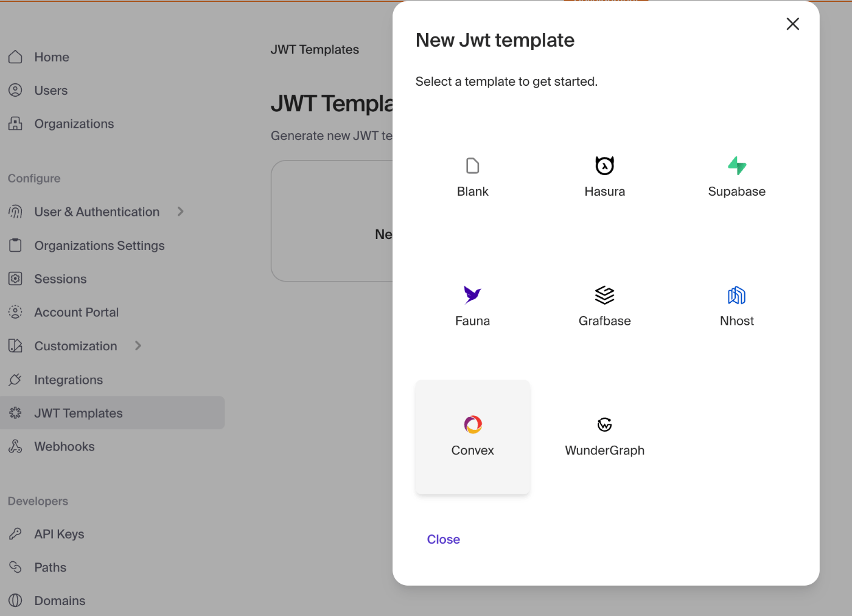Click the Close link in the dialog
Image resolution: width=852 pixels, height=616 pixels.
click(444, 539)
